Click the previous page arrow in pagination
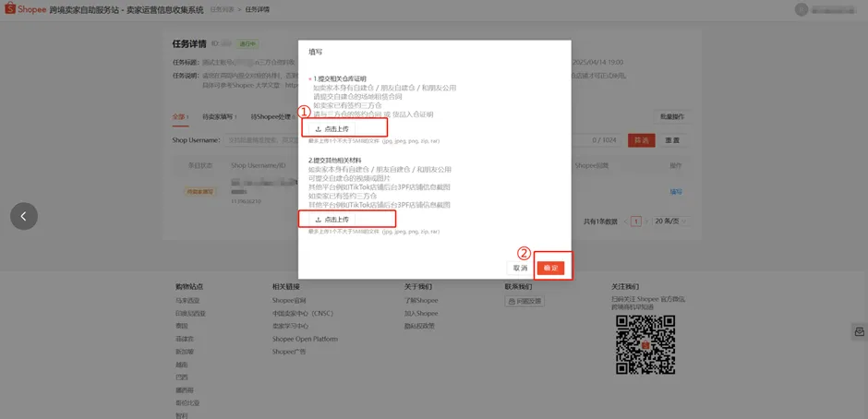Viewport: 868px width, 419px height. (x=625, y=221)
